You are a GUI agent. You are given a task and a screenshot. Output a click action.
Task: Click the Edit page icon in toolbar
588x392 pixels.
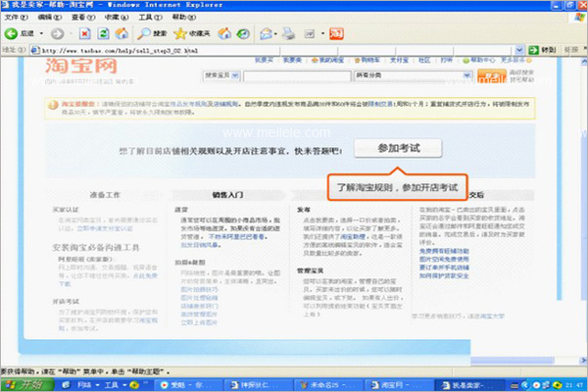pos(310,34)
